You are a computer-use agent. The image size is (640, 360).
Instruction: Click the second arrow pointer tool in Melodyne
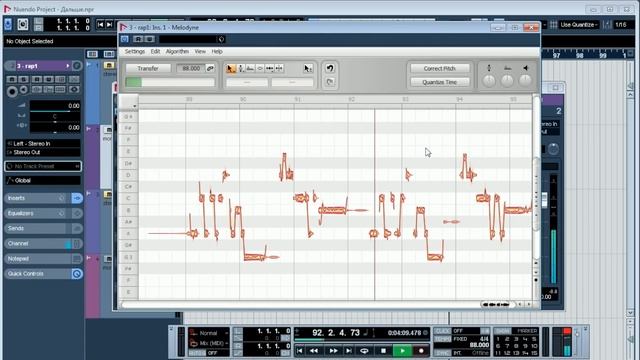308,69
